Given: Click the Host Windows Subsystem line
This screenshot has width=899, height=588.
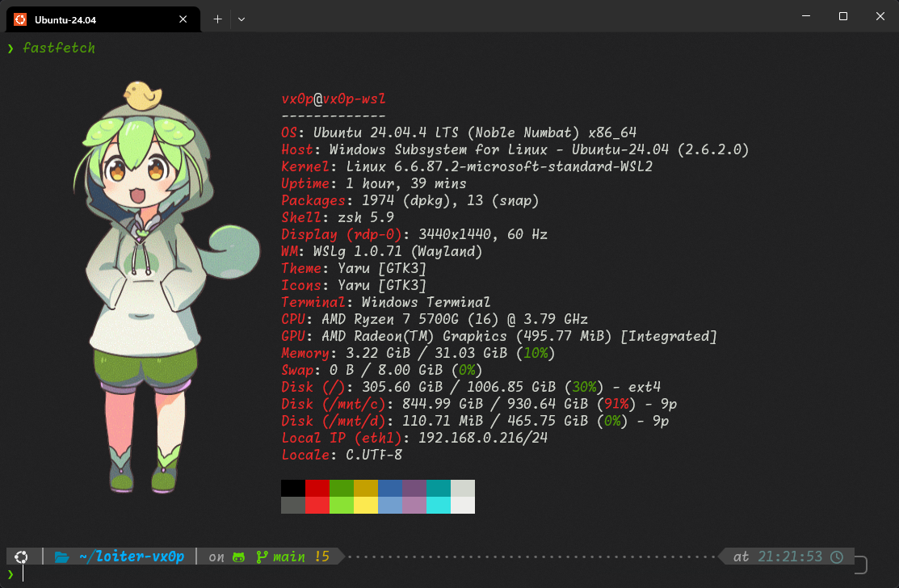Looking at the screenshot, I should (515, 150).
